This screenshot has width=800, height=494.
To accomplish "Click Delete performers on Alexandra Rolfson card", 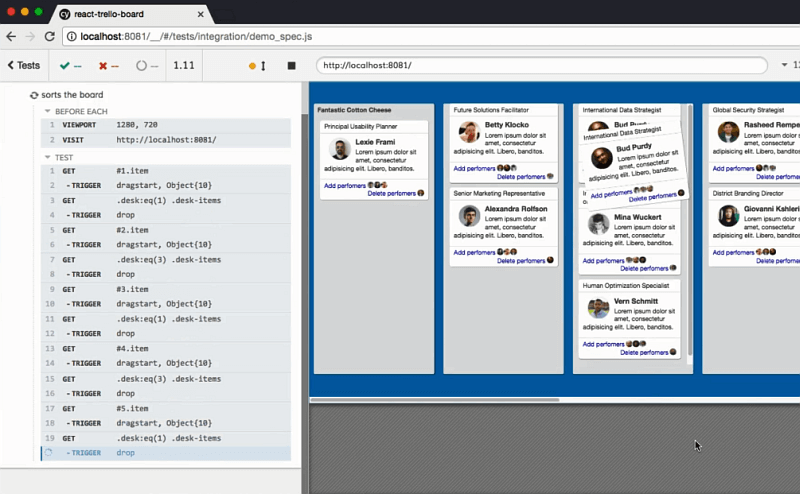I will pos(520,260).
